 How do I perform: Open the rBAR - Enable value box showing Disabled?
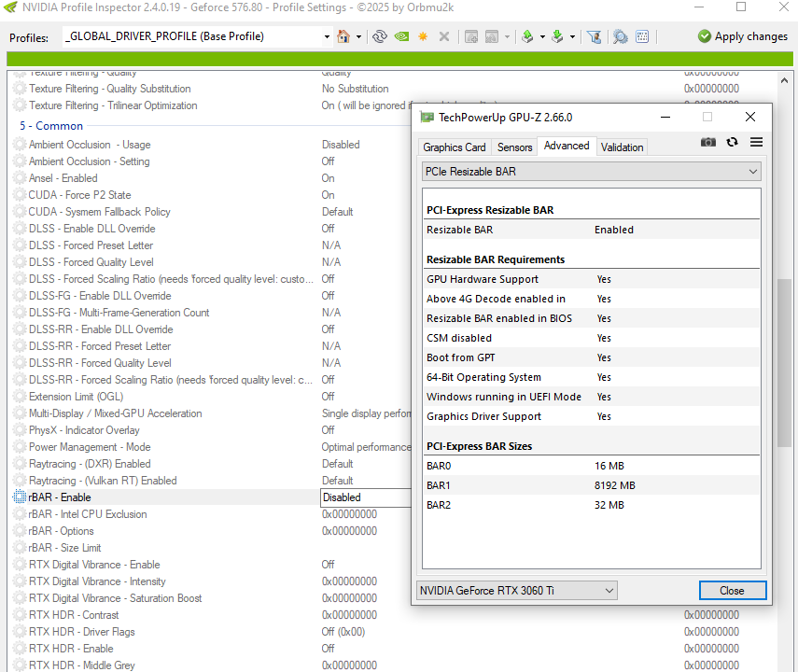click(x=366, y=497)
